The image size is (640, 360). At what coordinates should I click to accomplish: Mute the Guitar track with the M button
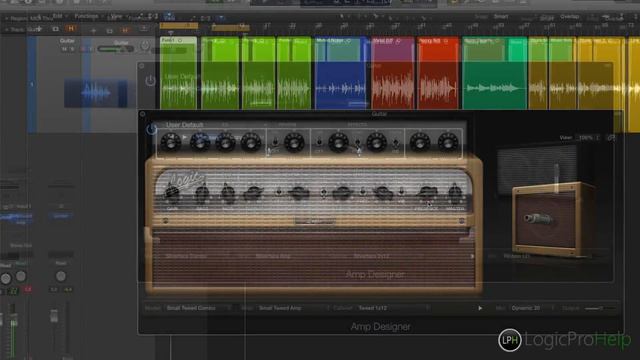(x=64, y=49)
